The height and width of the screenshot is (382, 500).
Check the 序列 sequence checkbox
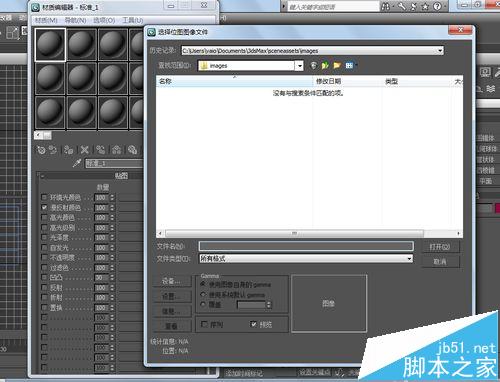(204, 324)
